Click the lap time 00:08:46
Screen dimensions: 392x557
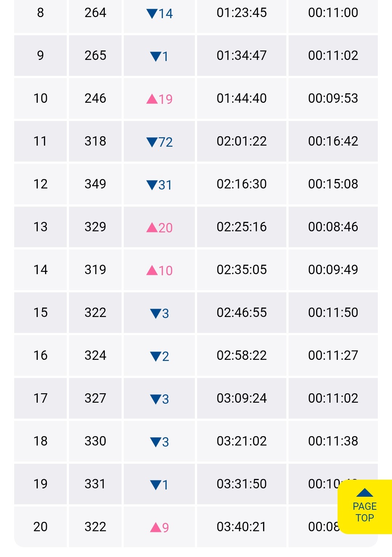coord(333,227)
